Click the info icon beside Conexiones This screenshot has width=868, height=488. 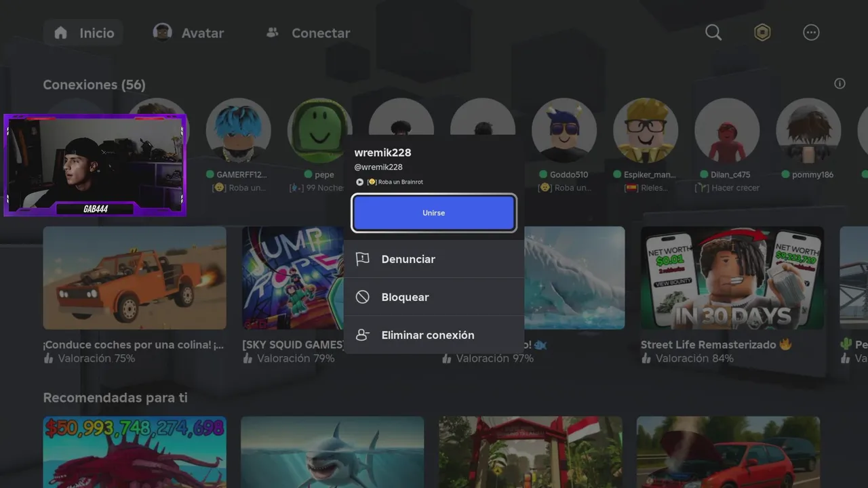pos(840,83)
